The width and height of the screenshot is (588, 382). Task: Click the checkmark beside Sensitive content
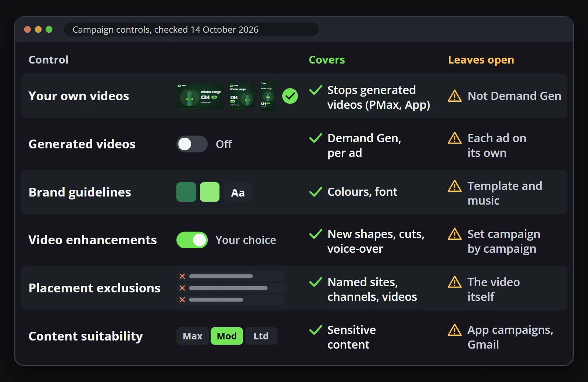coord(316,330)
